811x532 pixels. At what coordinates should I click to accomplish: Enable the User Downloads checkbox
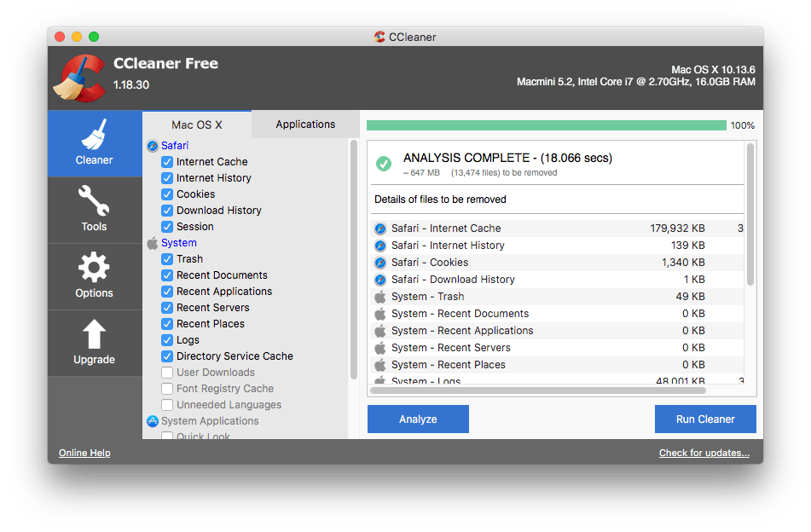(x=167, y=372)
